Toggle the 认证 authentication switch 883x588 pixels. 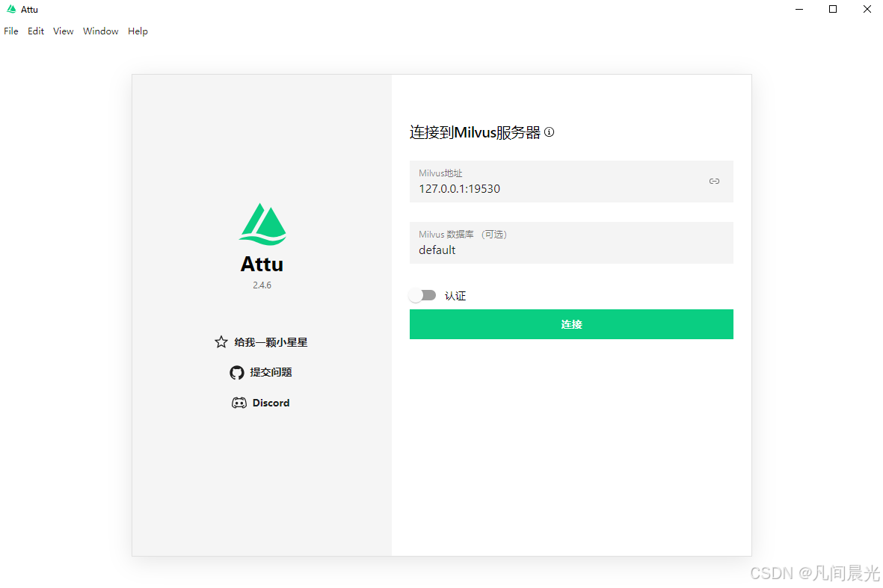click(423, 295)
